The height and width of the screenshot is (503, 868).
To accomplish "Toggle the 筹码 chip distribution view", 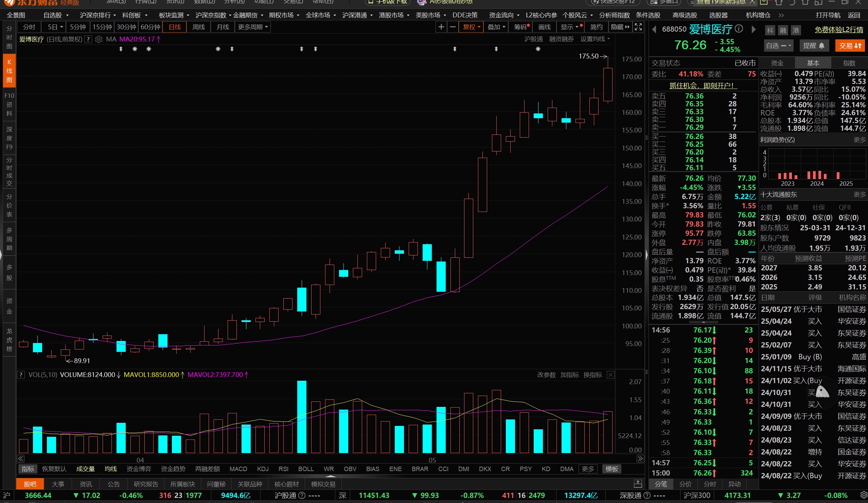I will point(520,27).
